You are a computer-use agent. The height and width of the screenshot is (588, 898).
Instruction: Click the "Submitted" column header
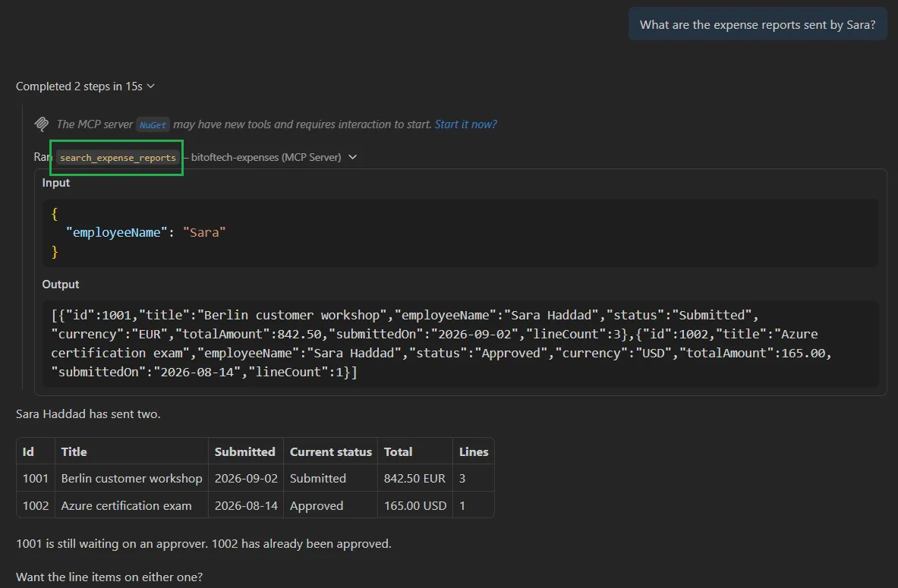point(245,451)
